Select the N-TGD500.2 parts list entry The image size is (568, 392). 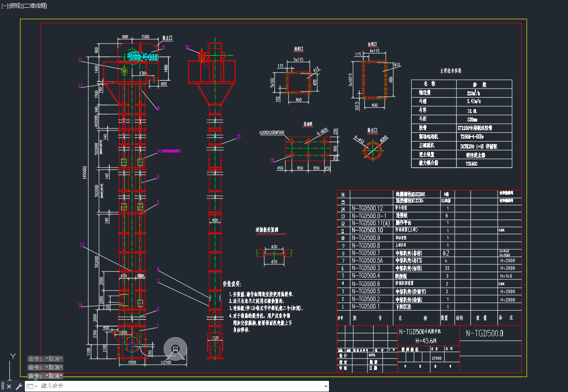[x=366, y=299]
